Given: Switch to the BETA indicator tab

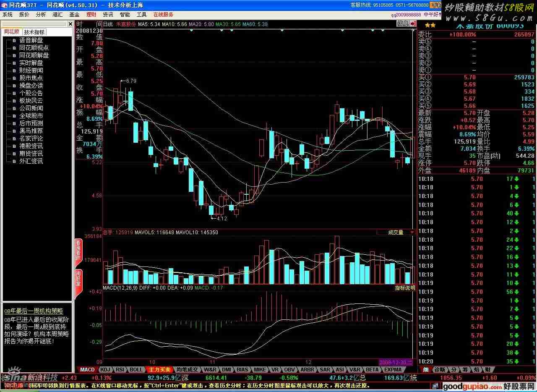Looking at the screenshot, I should click(372, 370).
